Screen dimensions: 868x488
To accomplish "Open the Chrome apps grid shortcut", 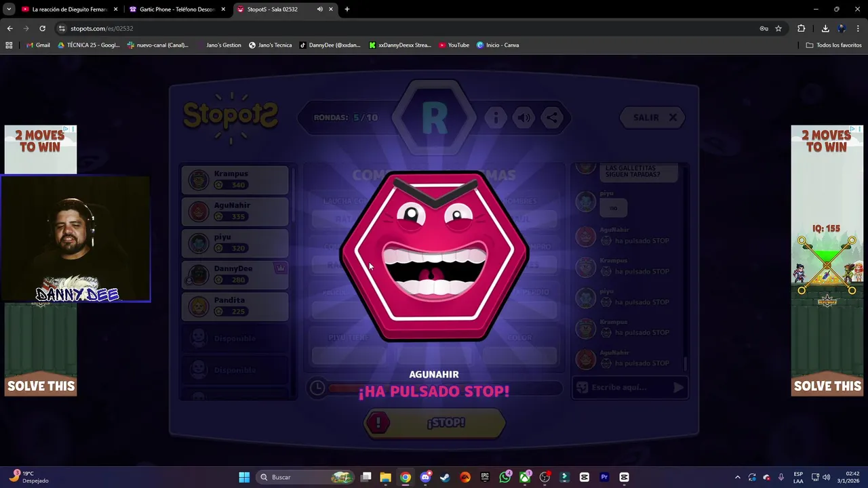I will click(x=9, y=45).
